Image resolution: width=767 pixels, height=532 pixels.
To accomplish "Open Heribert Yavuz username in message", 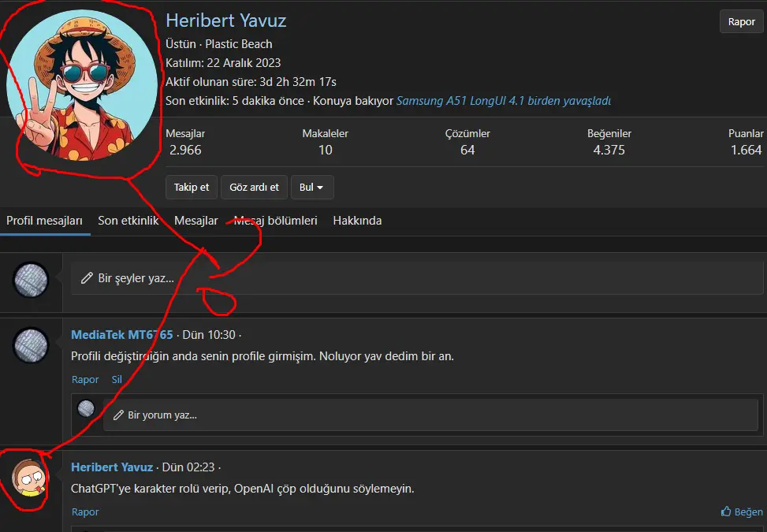I will 112,467.
